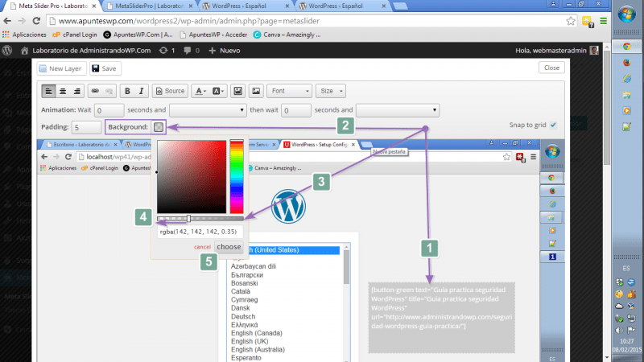Click the browser address bar
This screenshot has width=644, height=362.
tap(308, 21)
